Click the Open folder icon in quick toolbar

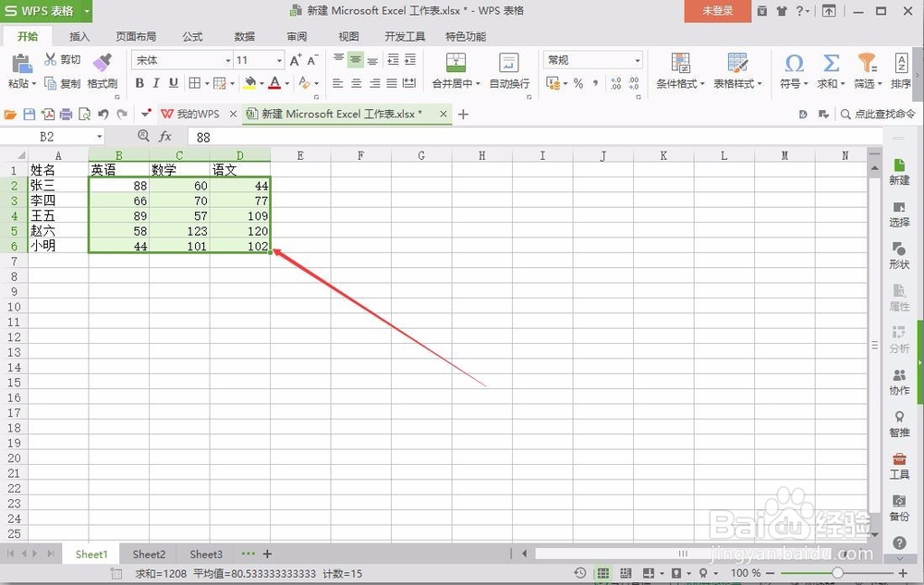point(10,115)
